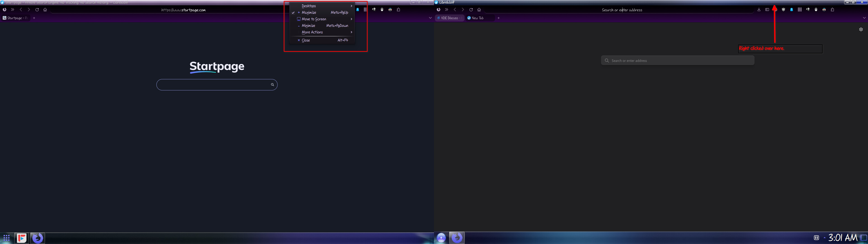Open the red-white app icon on left taskbar
868x244 pixels.
point(21,238)
